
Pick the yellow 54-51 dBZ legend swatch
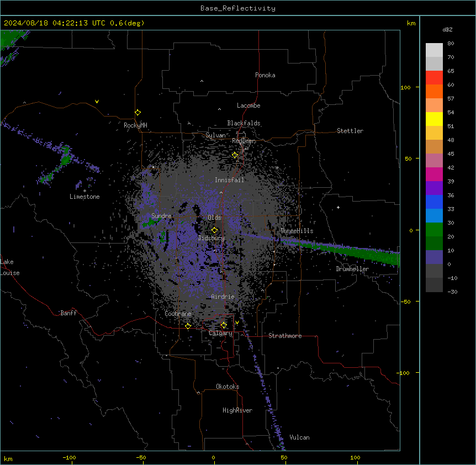(434, 119)
